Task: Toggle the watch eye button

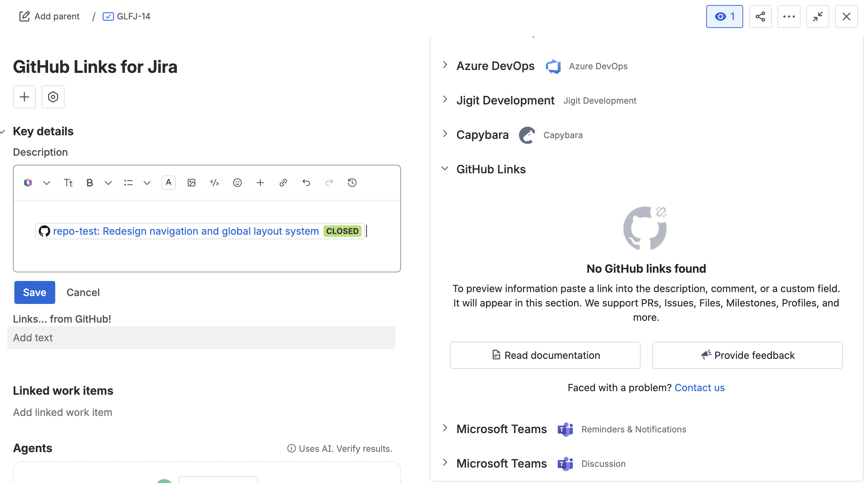Action: (x=724, y=17)
